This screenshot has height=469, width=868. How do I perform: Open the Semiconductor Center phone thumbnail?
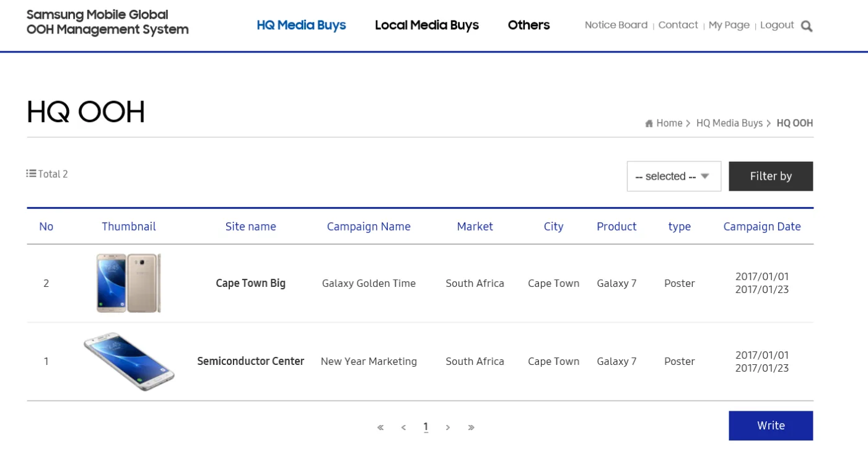pos(129,362)
